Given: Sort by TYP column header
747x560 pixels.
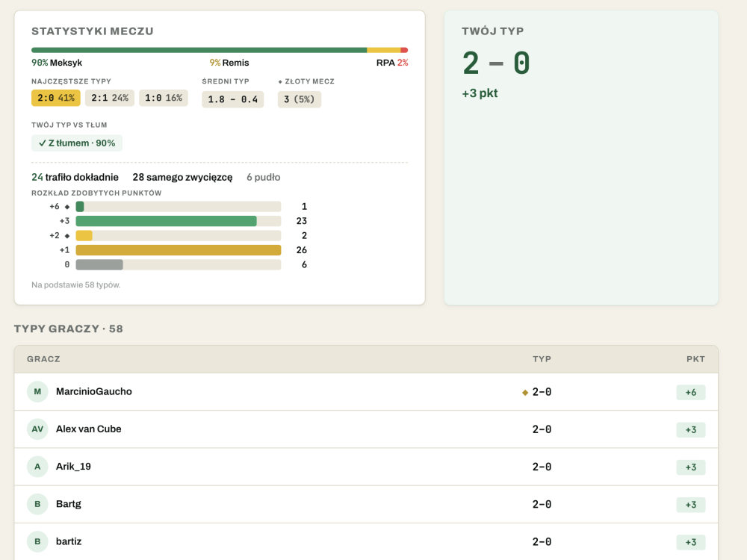Looking at the screenshot, I should pos(542,359).
